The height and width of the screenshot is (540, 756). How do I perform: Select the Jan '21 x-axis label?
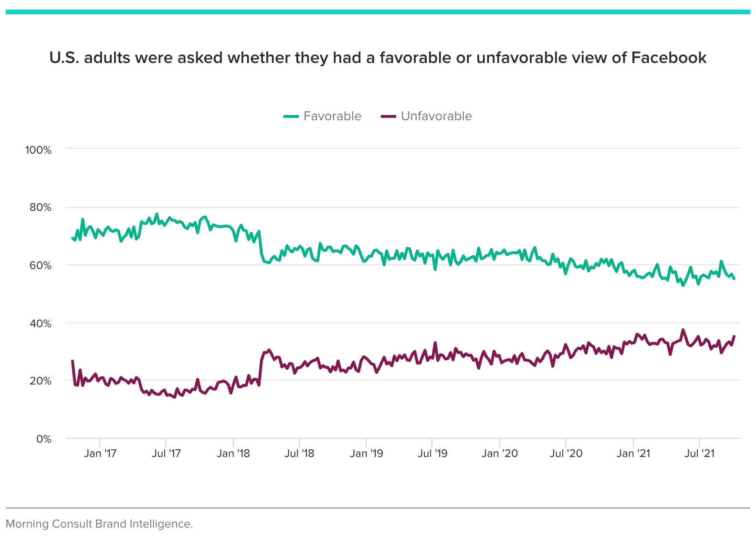tap(633, 453)
